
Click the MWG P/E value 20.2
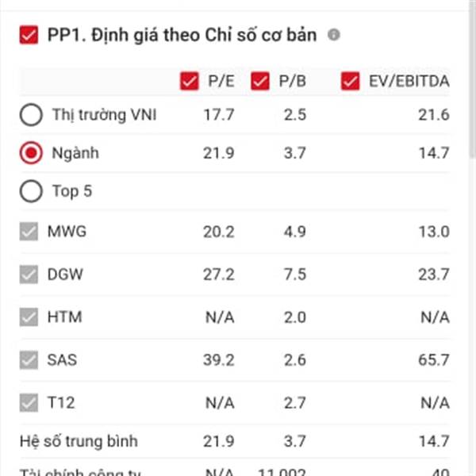coord(219,232)
